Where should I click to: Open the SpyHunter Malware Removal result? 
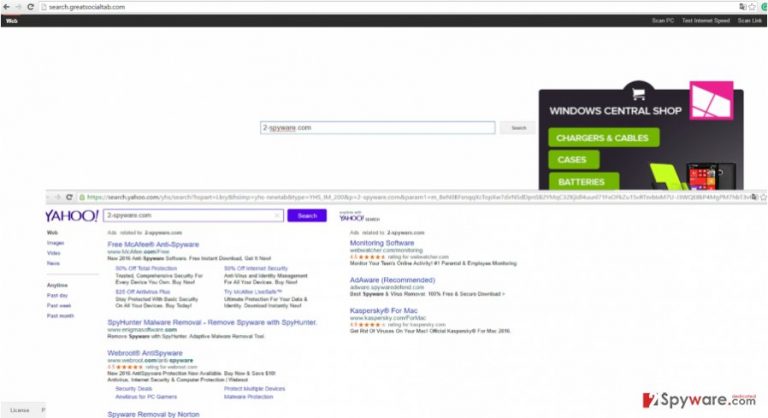click(x=212, y=322)
